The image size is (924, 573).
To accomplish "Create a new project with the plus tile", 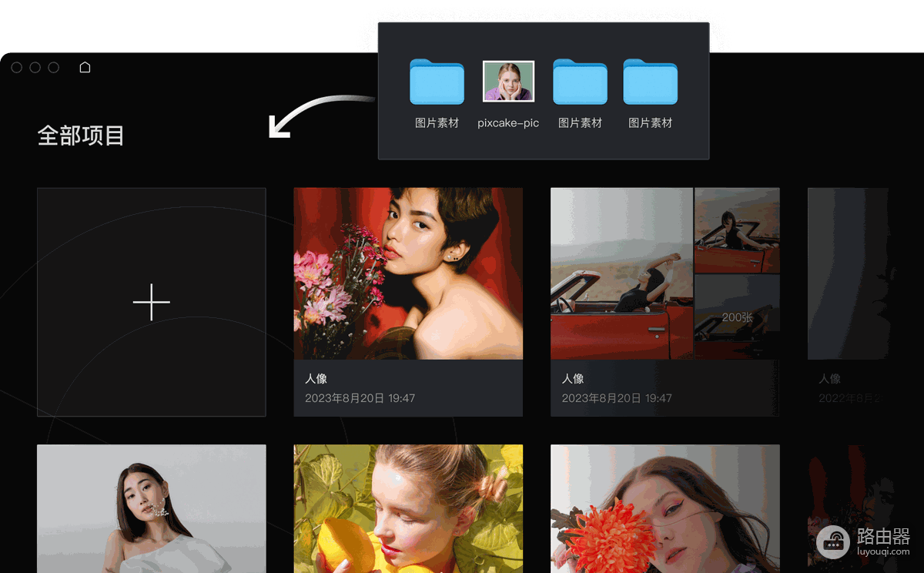I will pos(152,302).
